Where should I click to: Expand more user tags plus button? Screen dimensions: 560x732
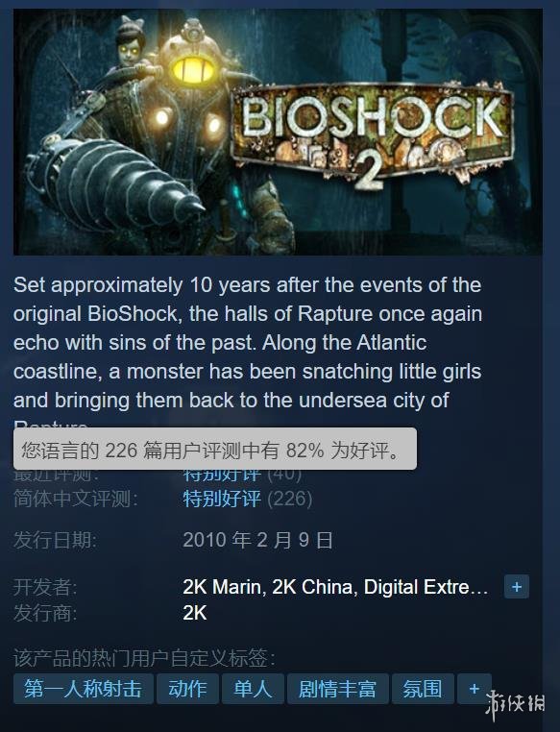coord(475,689)
